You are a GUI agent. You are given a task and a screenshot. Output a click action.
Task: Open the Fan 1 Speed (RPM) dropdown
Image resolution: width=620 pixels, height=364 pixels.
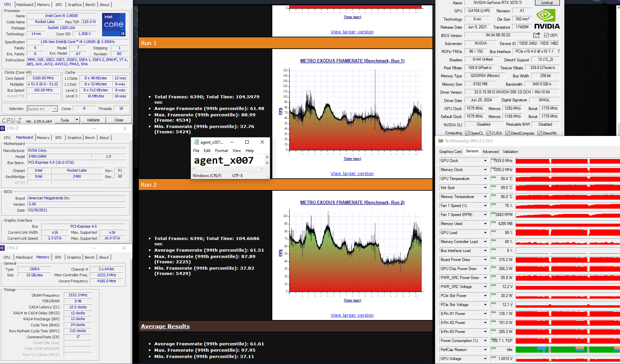(x=485, y=215)
